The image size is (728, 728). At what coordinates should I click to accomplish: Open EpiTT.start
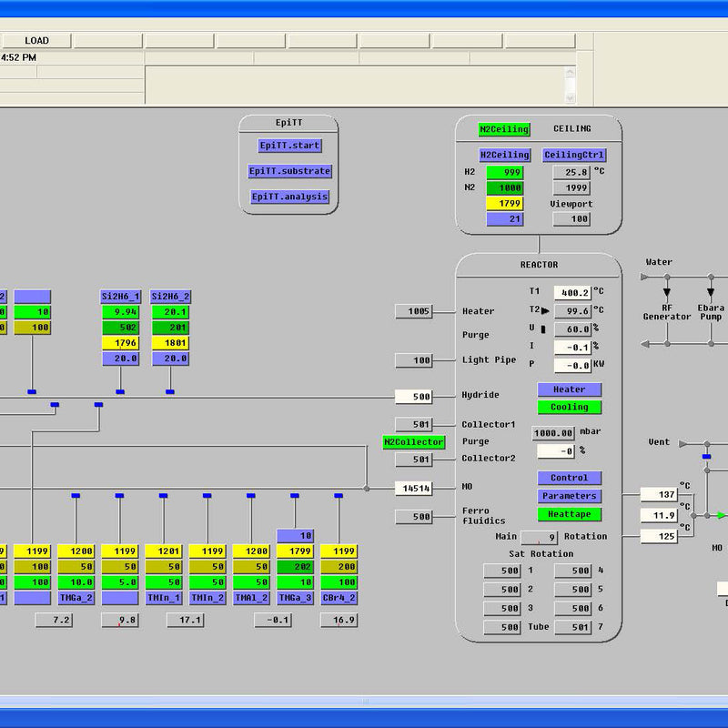click(290, 146)
